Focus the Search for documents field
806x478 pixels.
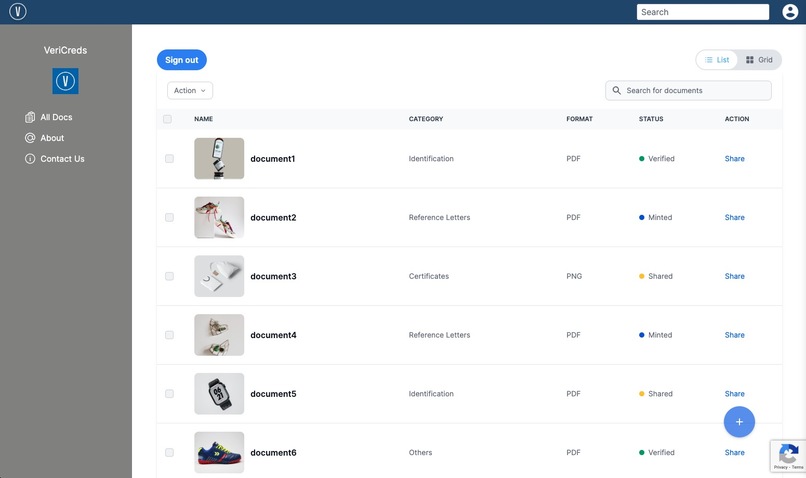click(x=688, y=90)
